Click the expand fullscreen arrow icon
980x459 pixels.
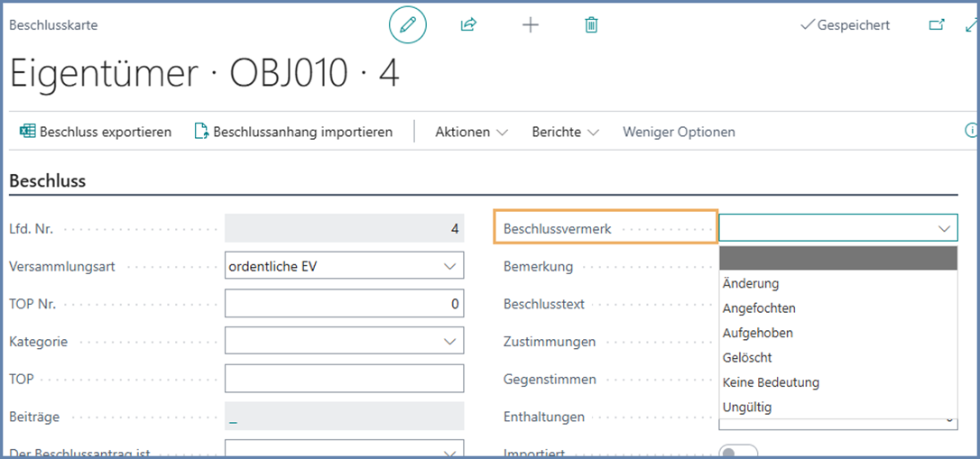click(971, 25)
